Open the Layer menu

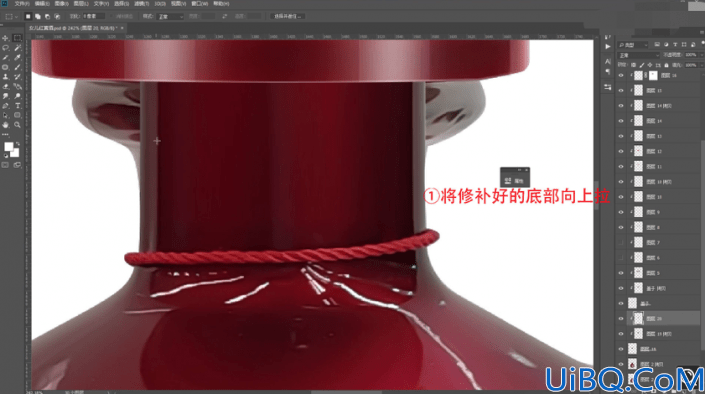(x=81, y=4)
